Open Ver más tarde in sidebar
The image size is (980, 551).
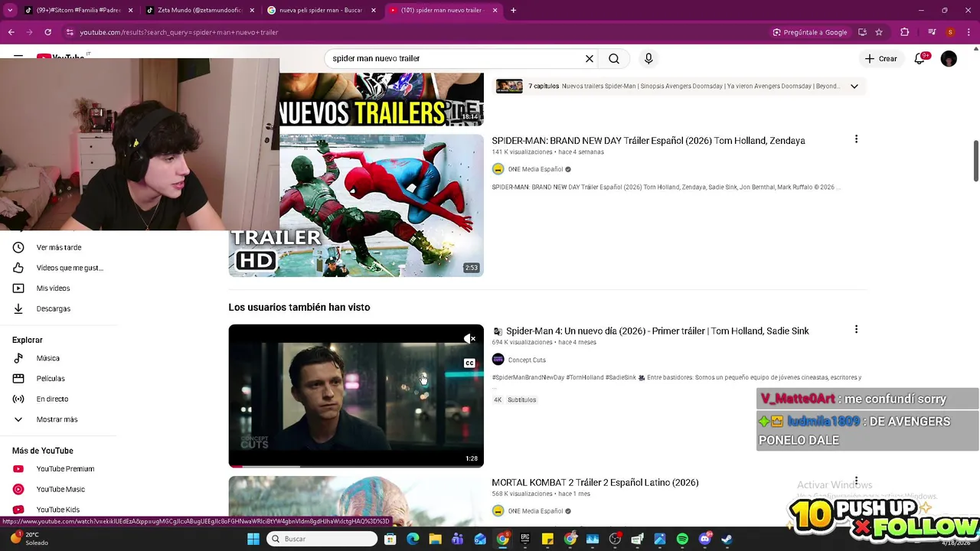[58, 247]
